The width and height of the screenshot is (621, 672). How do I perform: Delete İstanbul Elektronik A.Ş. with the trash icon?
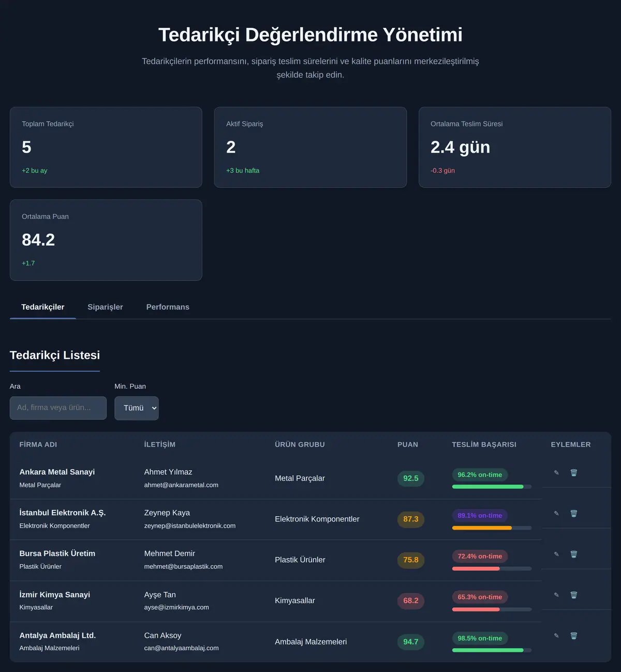[x=573, y=514]
